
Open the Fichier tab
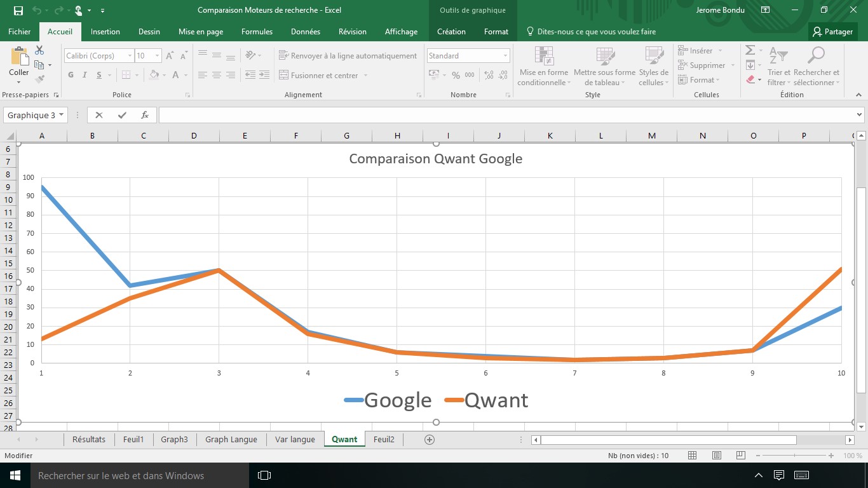(x=19, y=32)
